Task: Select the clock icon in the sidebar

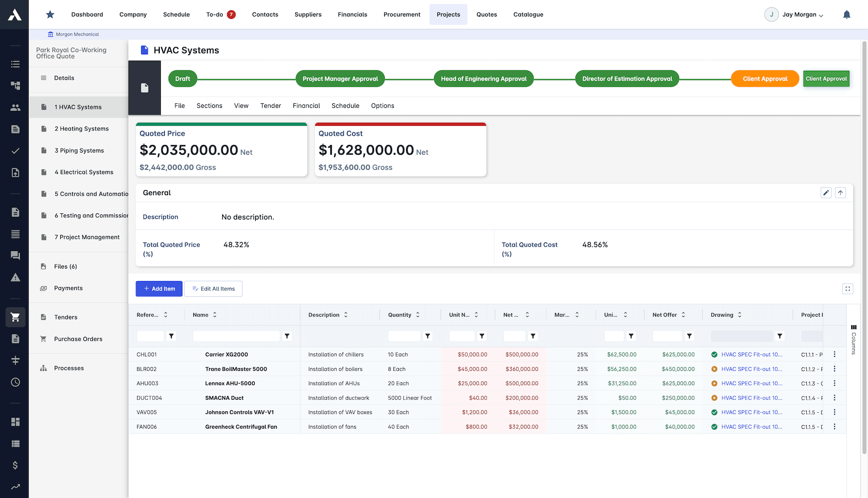Action: [x=15, y=382]
